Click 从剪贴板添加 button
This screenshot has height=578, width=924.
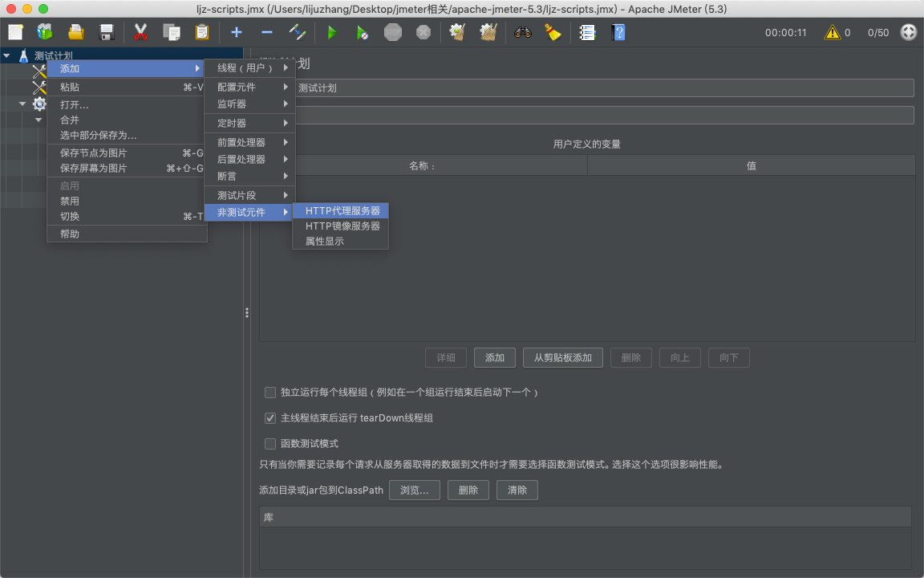[x=563, y=357]
